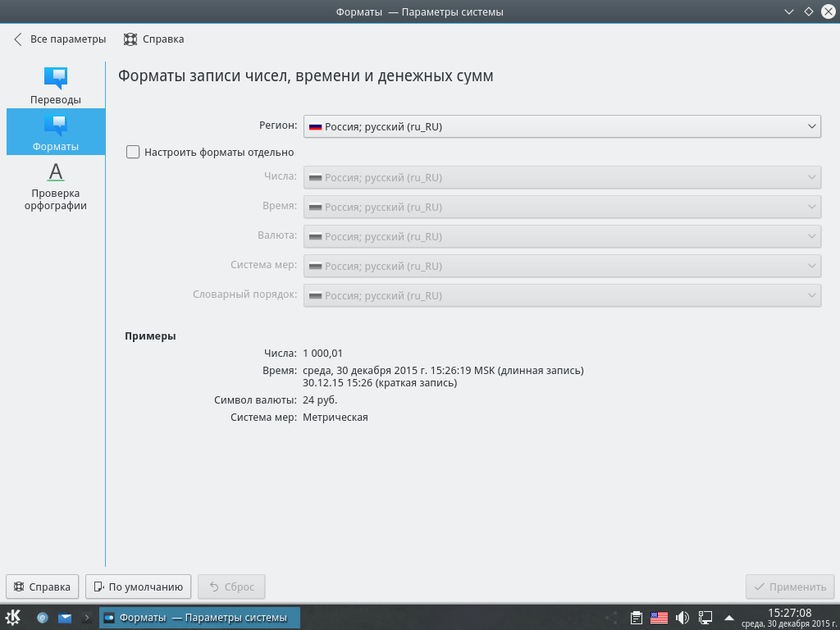
Task: Open the Переводы section
Action: point(56,85)
